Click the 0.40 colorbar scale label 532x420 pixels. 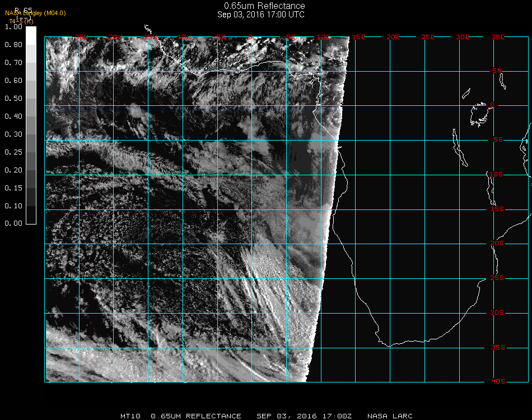(13, 116)
